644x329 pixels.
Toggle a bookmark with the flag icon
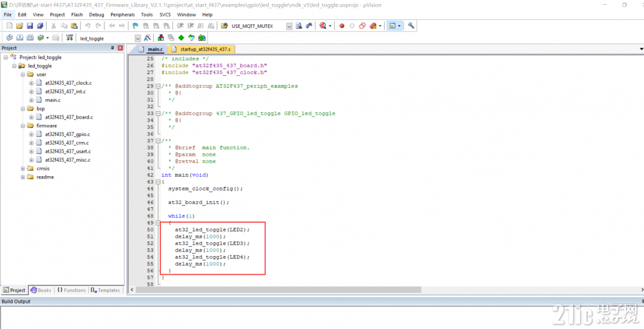click(x=135, y=26)
